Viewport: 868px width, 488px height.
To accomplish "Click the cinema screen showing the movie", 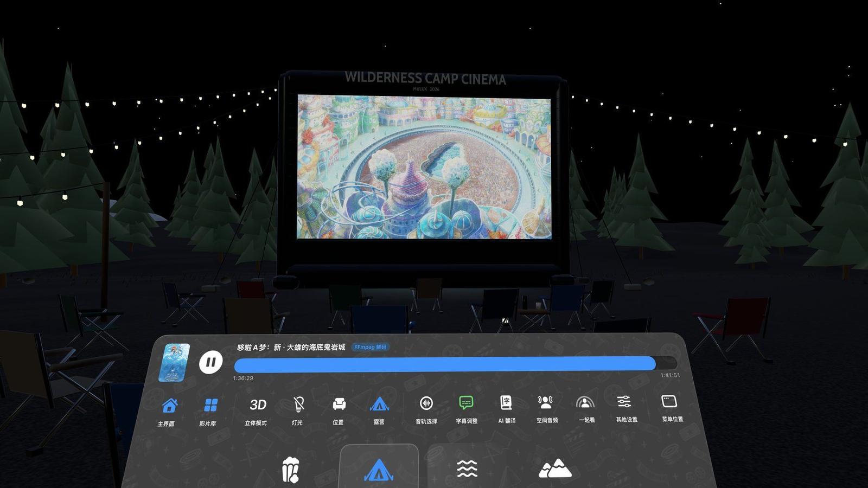I will click(x=424, y=167).
